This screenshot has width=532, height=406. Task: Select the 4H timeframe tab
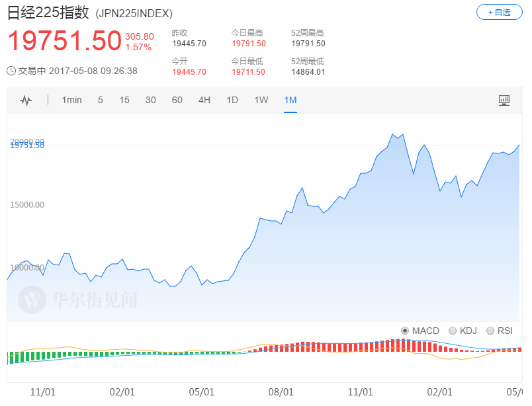coord(204,101)
